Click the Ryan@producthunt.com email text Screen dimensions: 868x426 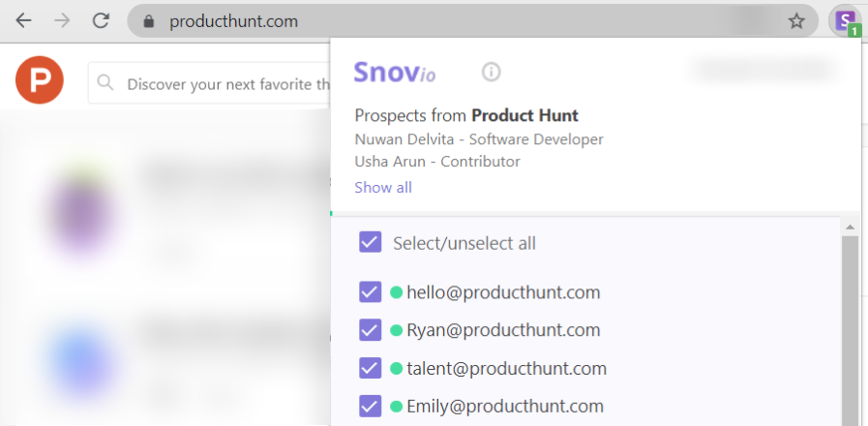click(503, 330)
